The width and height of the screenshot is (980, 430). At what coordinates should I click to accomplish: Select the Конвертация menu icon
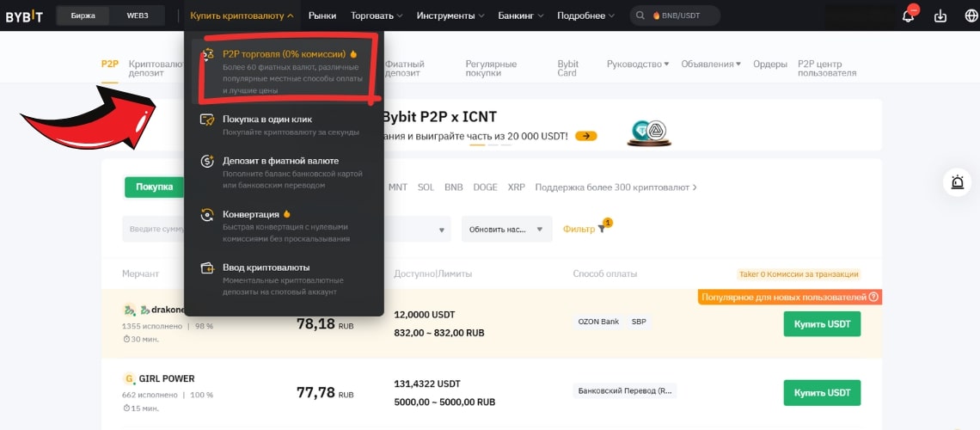point(207,215)
